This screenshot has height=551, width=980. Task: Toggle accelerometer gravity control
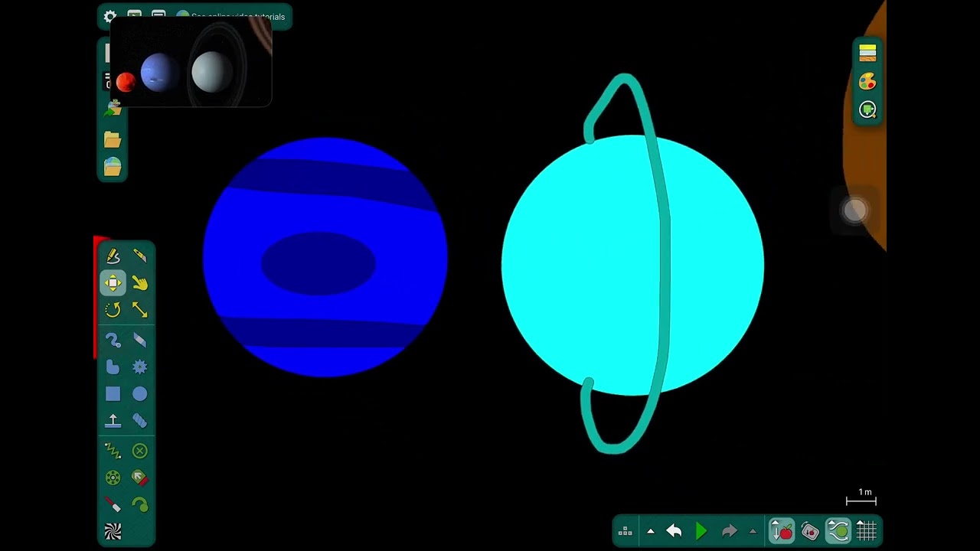click(x=810, y=530)
